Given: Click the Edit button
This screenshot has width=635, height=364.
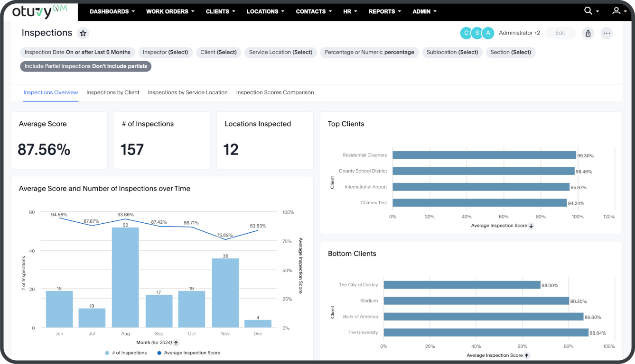Looking at the screenshot, I should [560, 33].
